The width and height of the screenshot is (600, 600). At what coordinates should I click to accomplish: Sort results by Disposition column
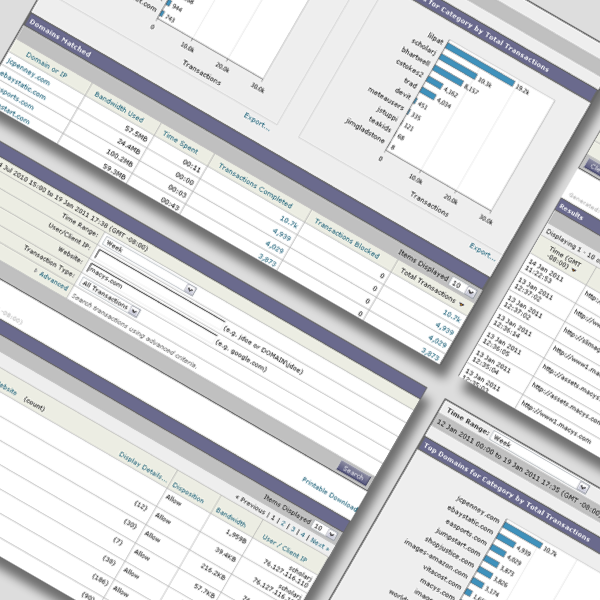pyautogui.click(x=188, y=492)
